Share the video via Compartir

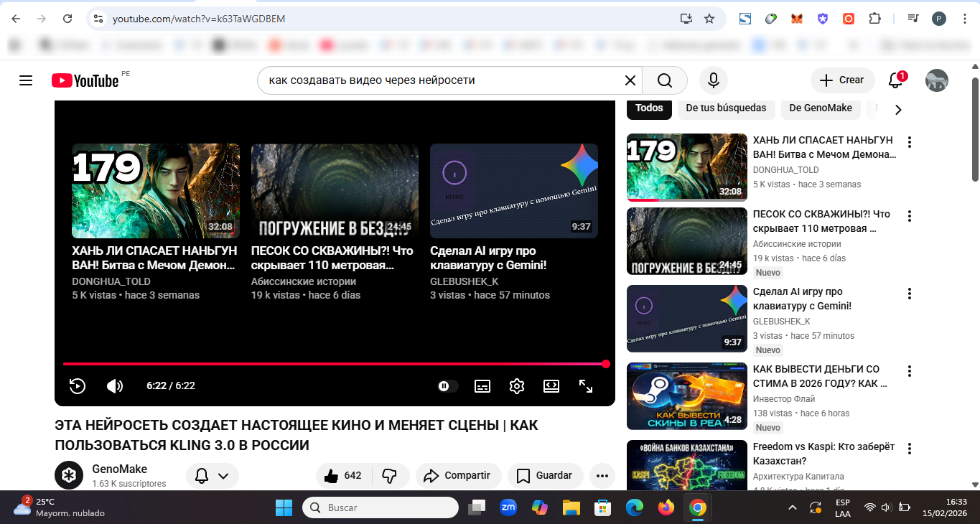pos(457,475)
